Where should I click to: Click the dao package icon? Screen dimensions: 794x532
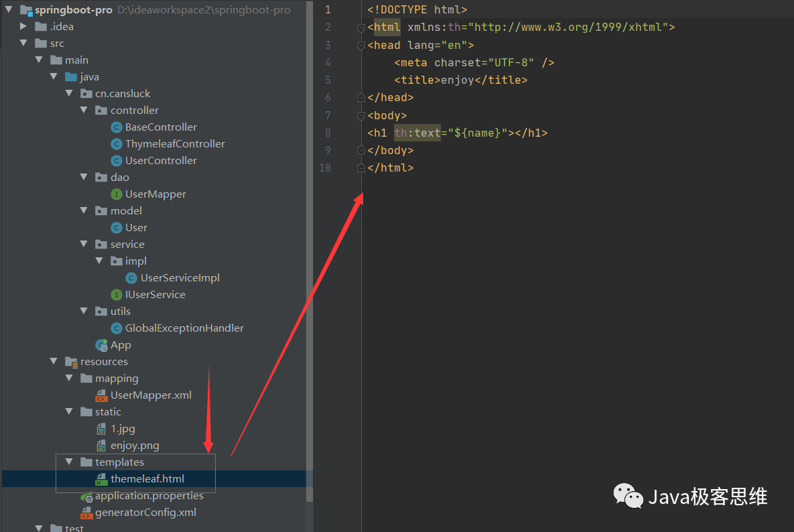[101, 177]
